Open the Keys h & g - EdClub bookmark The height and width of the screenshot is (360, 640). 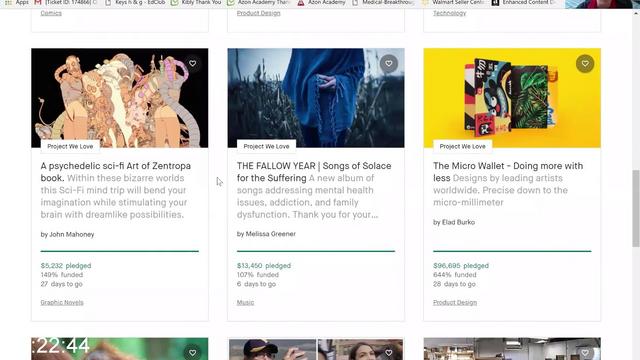[136, 3]
